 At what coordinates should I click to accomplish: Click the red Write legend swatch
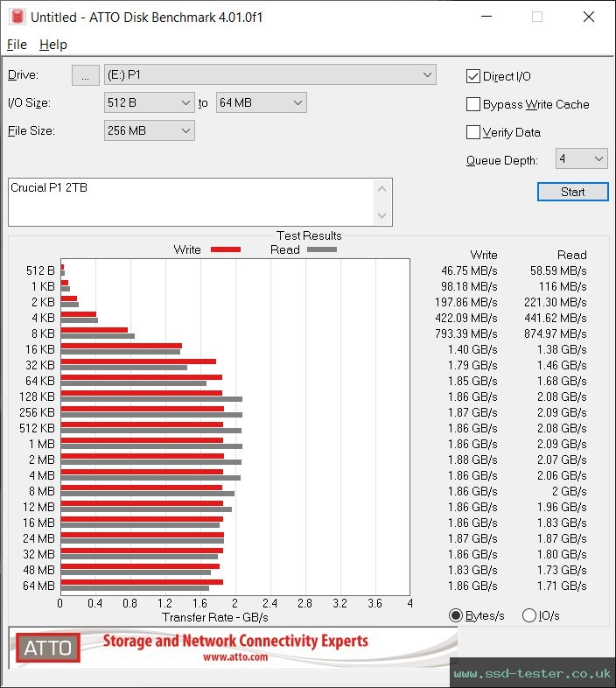(x=226, y=249)
